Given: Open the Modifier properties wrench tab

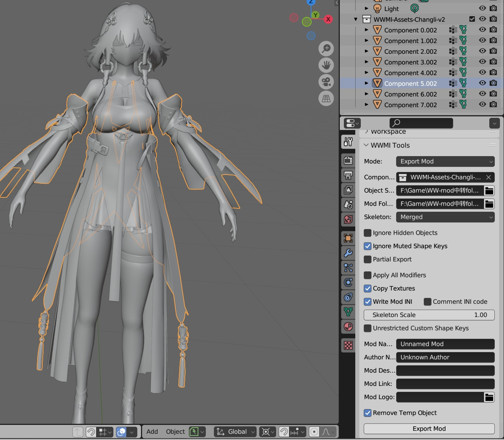Looking at the screenshot, I should (348, 253).
